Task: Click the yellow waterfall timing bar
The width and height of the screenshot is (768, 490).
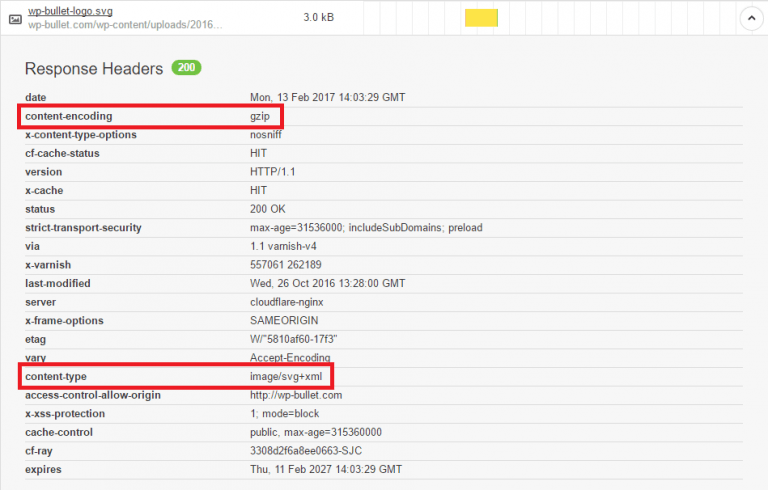Action: point(481,18)
